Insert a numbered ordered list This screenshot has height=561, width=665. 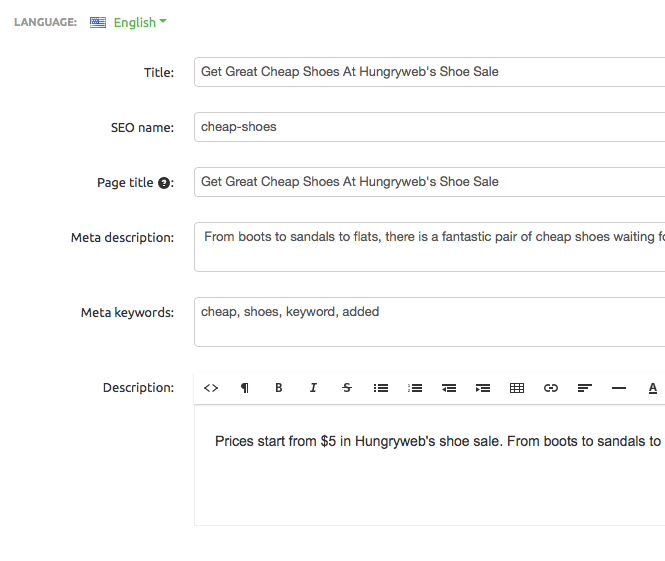415,388
